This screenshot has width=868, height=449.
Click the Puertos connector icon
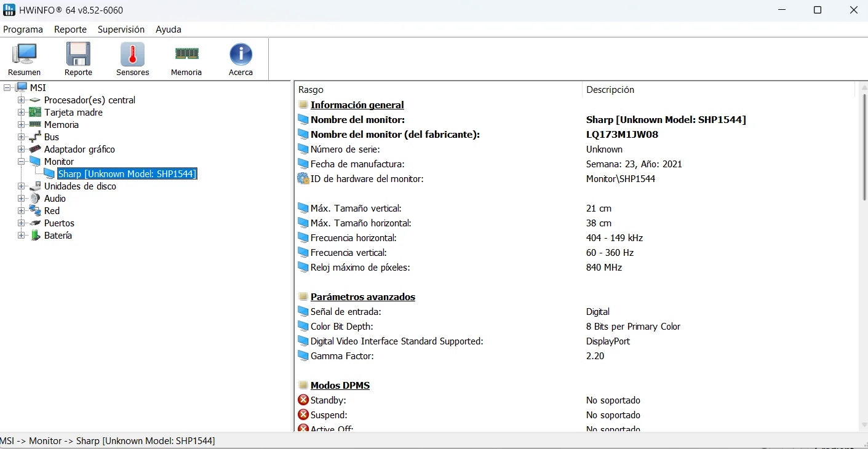(35, 223)
